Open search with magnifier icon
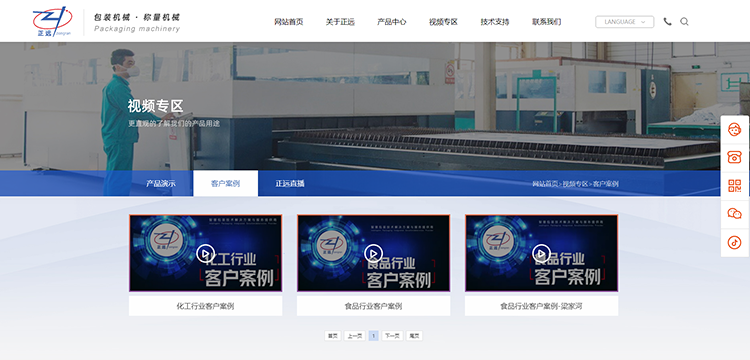Image resolution: width=750 pixels, height=360 pixels. (684, 22)
